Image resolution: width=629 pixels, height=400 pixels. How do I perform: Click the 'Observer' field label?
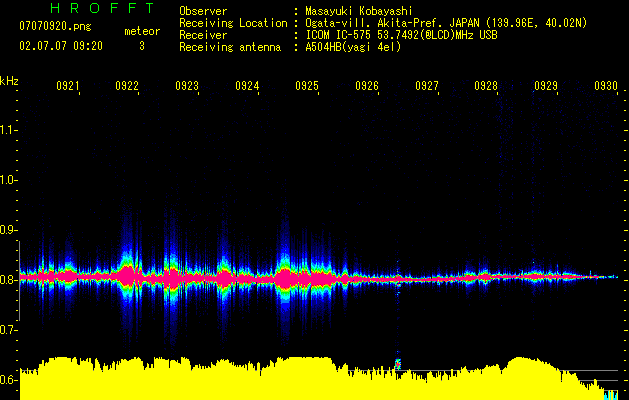(x=203, y=11)
